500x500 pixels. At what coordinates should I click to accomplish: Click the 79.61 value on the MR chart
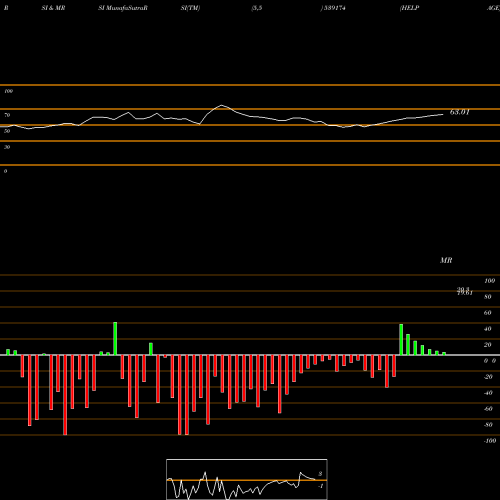click(465, 293)
